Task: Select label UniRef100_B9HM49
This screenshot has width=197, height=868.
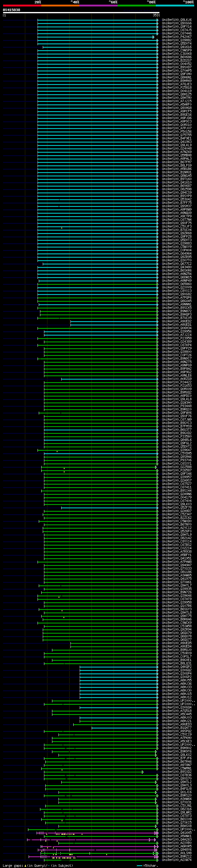Action: coord(177,81)
